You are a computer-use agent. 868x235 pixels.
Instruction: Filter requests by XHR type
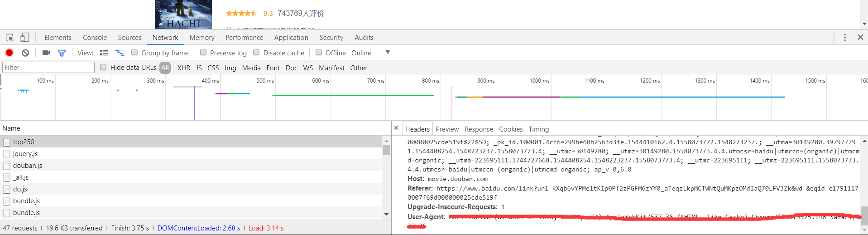(183, 68)
